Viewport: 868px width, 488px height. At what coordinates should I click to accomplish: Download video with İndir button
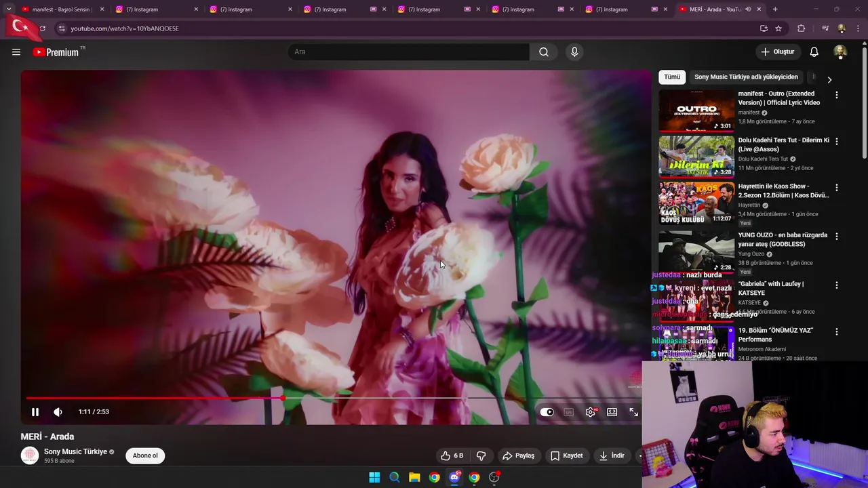point(612,455)
